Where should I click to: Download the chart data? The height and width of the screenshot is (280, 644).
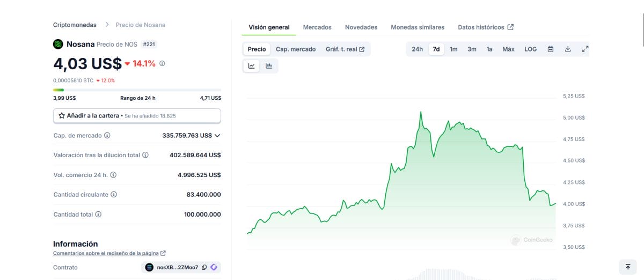568,49
